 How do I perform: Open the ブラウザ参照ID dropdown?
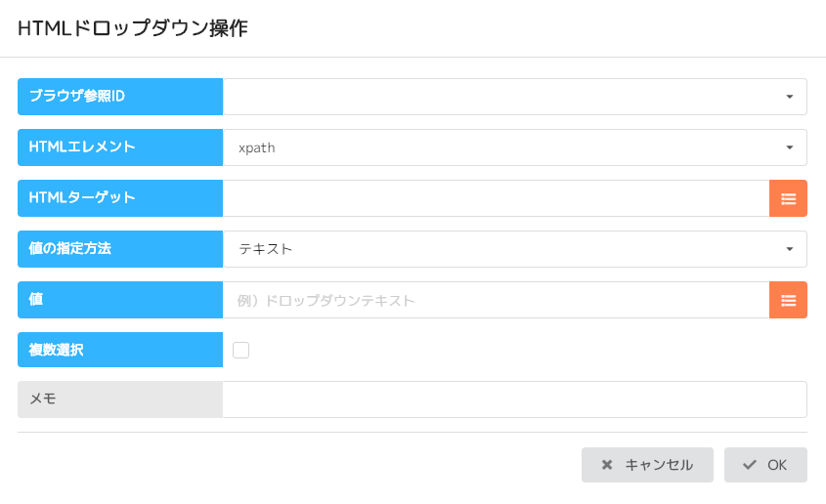coord(514,97)
